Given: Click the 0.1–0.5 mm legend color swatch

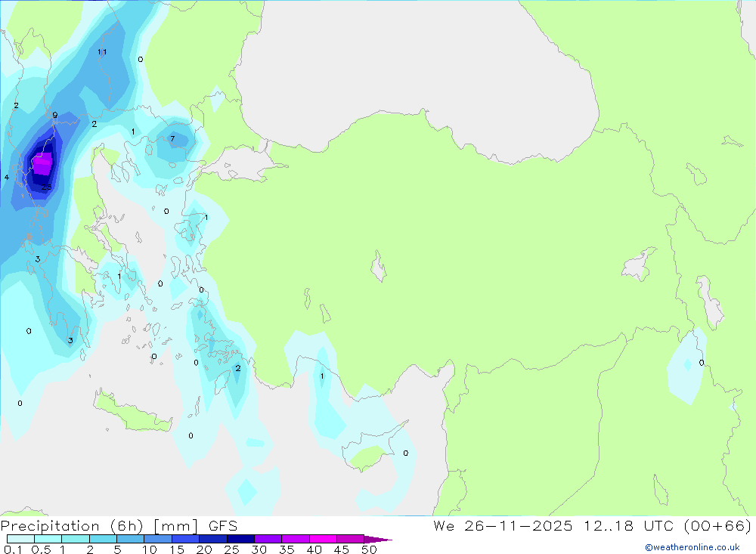Looking at the screenshot, I should [x=20, y=539].
